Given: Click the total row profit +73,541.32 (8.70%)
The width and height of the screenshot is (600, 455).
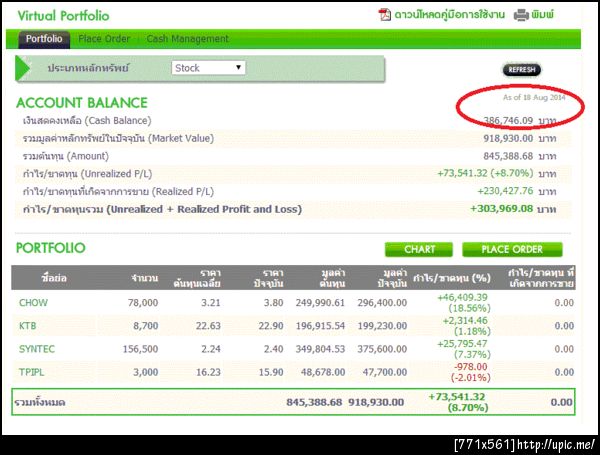Looking at the screenshot, I should point(458,402).
